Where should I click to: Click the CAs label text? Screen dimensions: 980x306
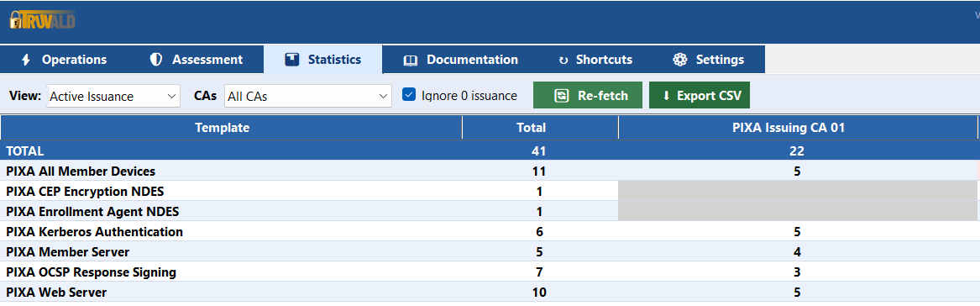(205, 96)
